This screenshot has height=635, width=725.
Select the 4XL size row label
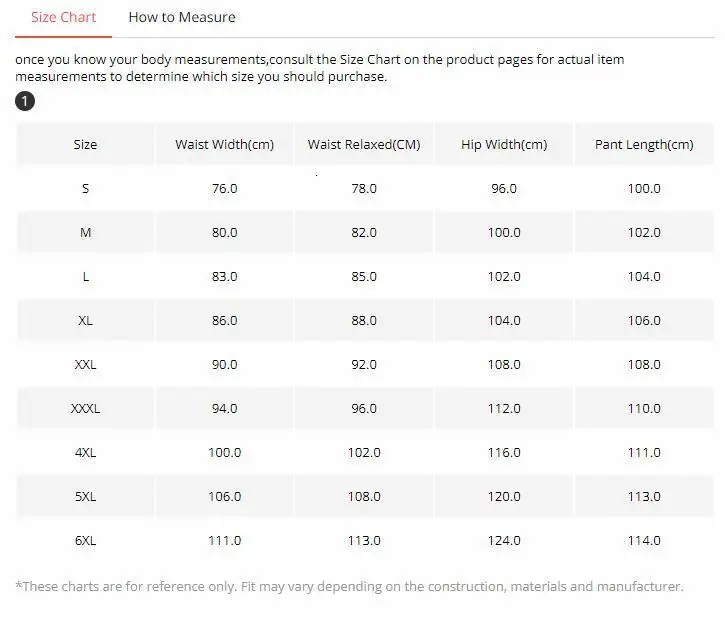pos(85,452)
